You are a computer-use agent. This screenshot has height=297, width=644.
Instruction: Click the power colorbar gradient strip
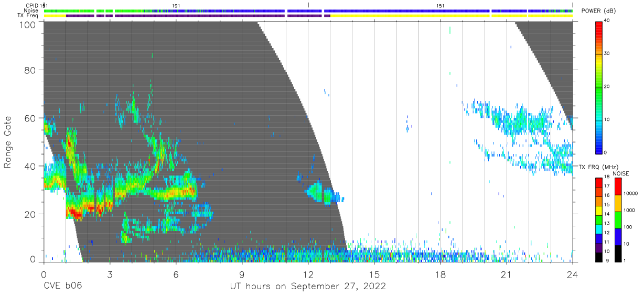(x=599, y=87)
